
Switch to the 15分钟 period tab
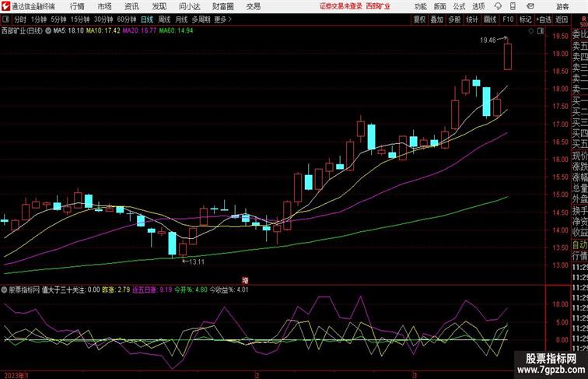(80, 19)
